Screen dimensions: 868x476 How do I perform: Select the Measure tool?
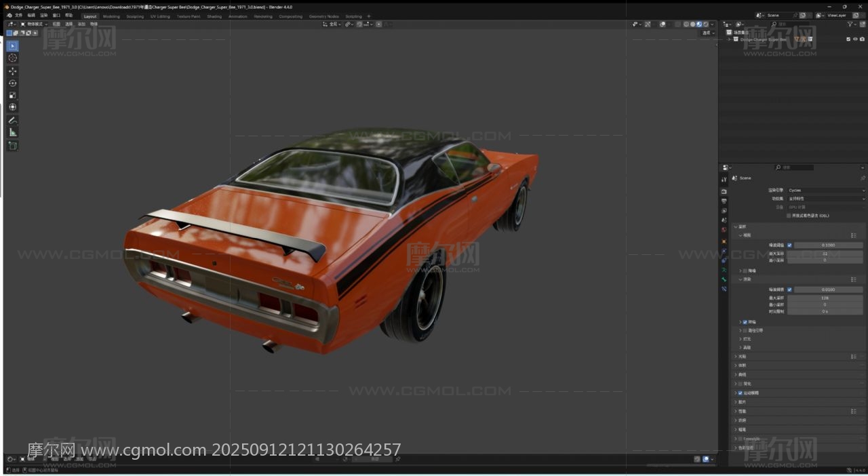(x=12, y=132)
